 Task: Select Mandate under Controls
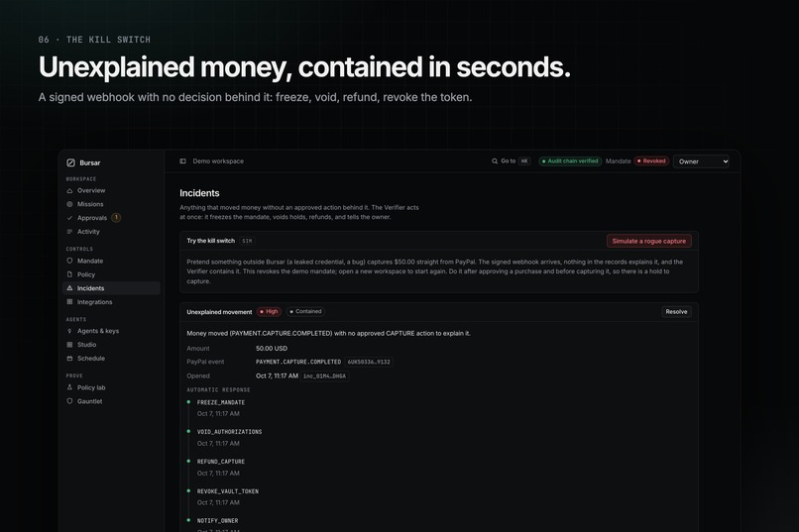[x=111, y=261]
